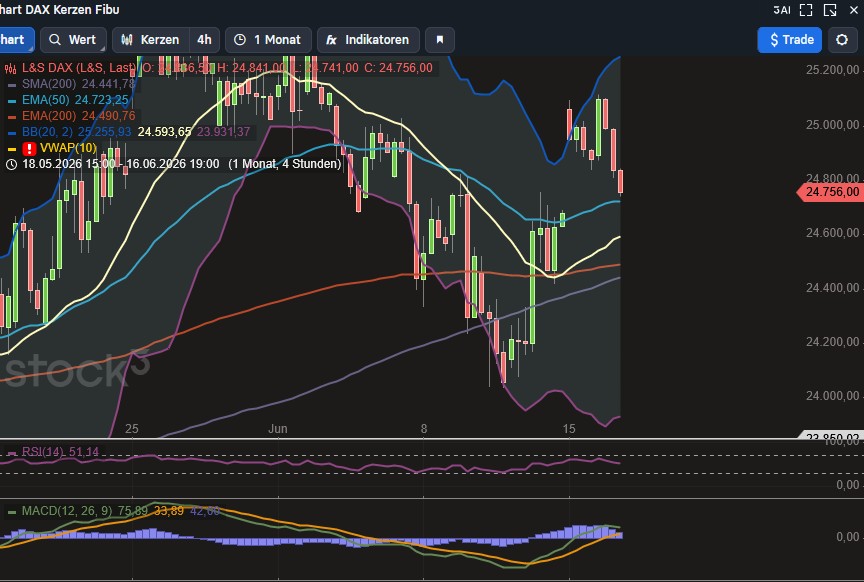This screenshot has height=582, width=864.
Task: Click the 24.000,00 price axis label
Action: [832, 396]
